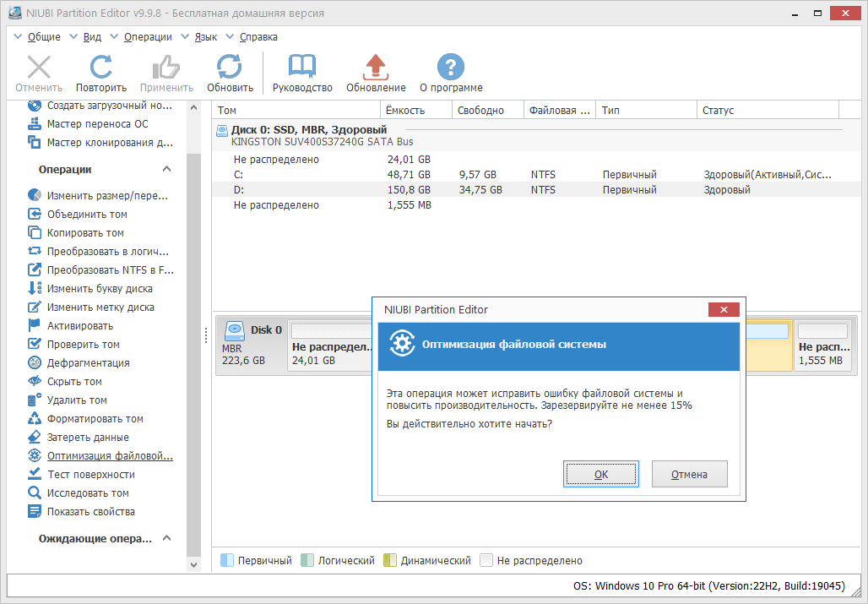Click the Disk 0 drive icon in disk map
Screen dimensions: 868x604
pos(235,330)
